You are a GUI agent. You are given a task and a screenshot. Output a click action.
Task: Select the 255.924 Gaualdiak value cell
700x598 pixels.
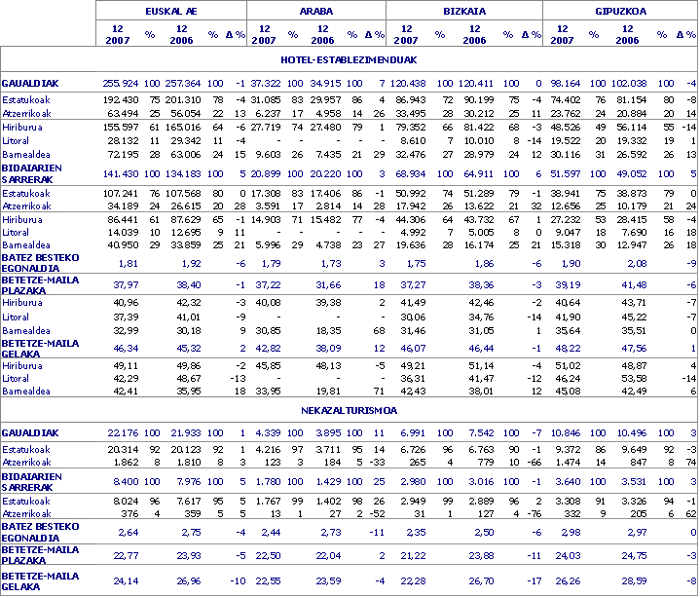[x=121, y=83]
